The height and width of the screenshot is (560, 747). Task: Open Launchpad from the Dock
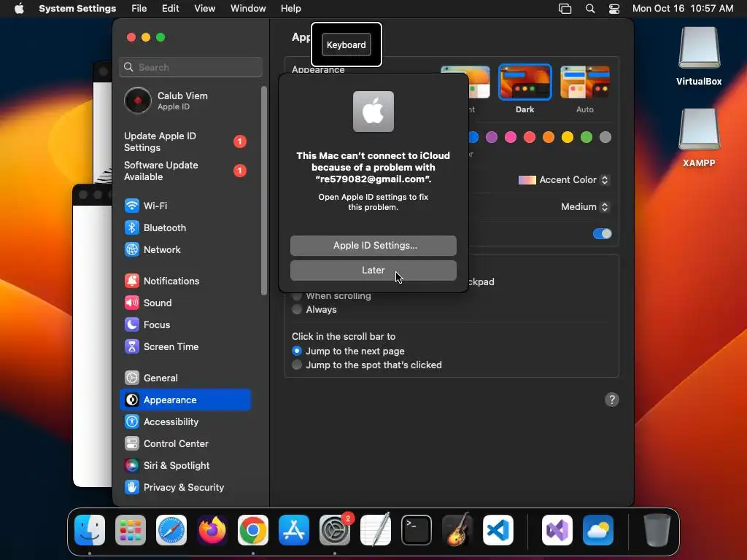[131, 530]
